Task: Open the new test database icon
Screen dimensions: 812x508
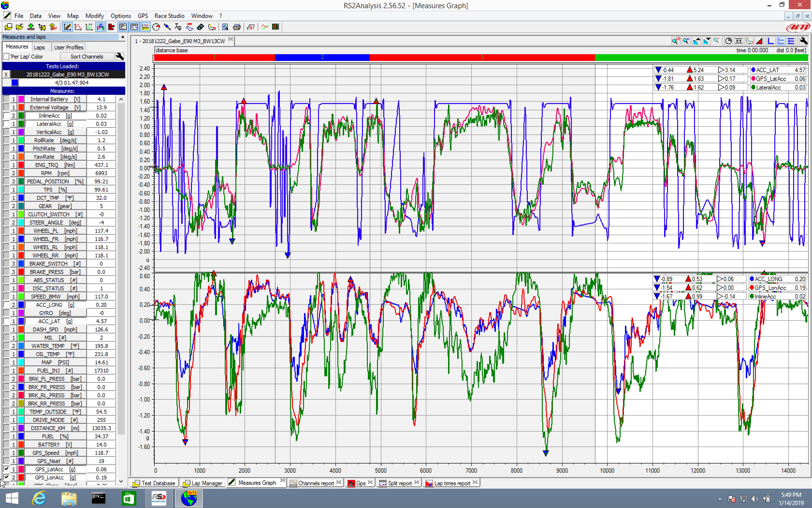Action: click(x=8, y=27)
